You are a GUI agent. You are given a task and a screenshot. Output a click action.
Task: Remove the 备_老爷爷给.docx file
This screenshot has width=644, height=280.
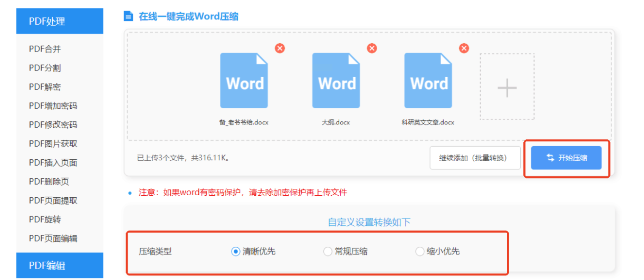280,48
